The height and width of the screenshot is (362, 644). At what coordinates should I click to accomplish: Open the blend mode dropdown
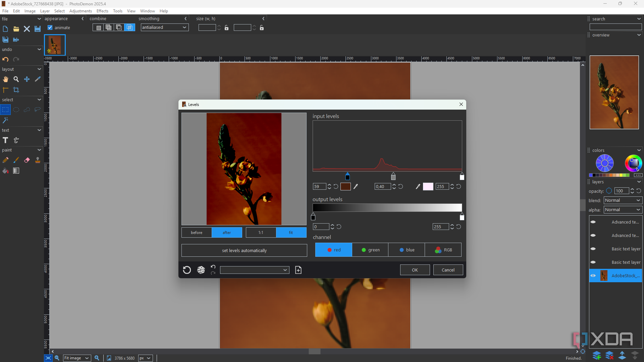(x=623, y=200)
